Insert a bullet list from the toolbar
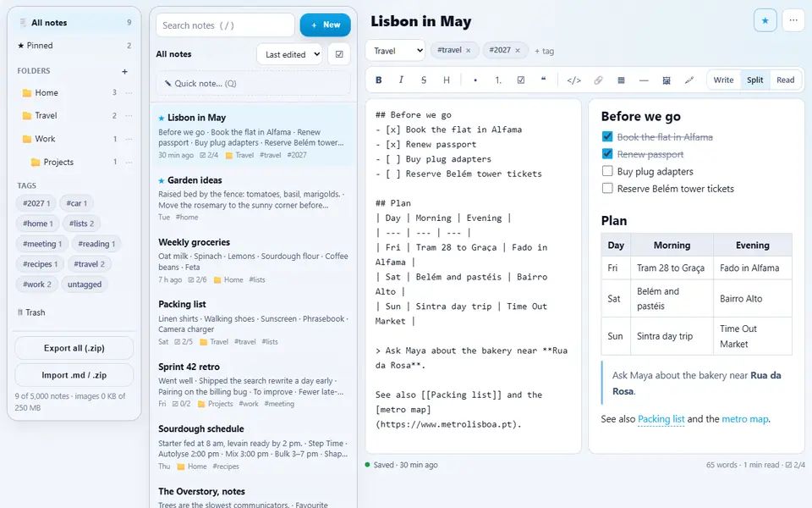The width and height of the screenshot is (812, 508). [475, 80]
